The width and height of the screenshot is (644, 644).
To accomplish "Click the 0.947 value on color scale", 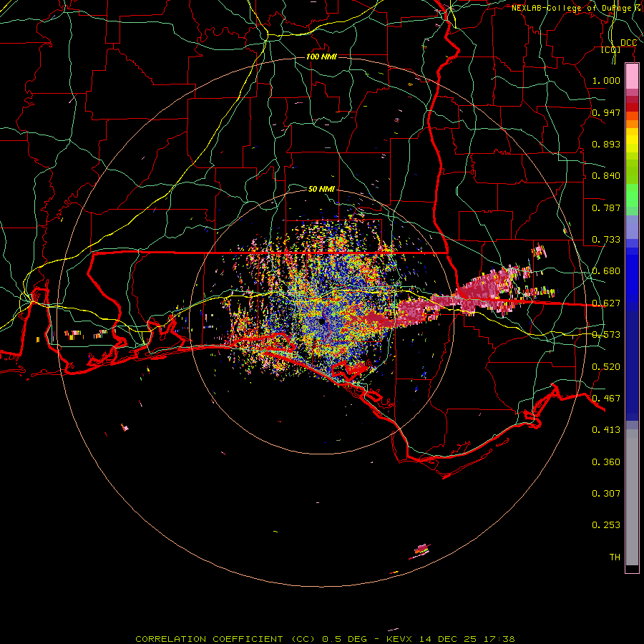I will click(606, 112).
